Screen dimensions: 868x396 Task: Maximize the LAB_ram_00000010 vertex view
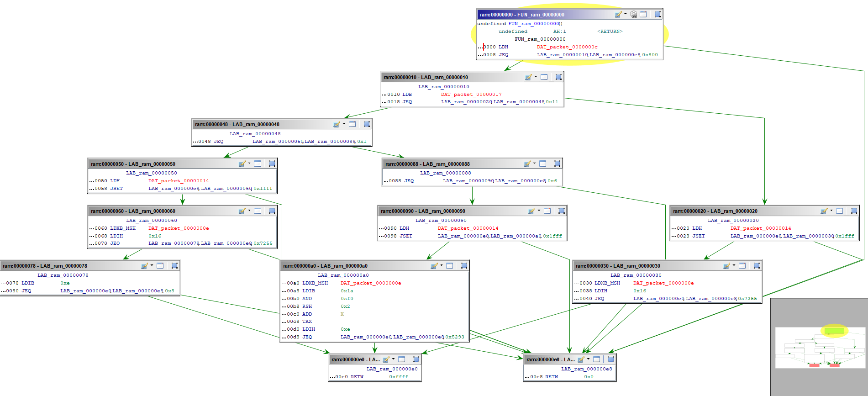(x=544, y=77)
